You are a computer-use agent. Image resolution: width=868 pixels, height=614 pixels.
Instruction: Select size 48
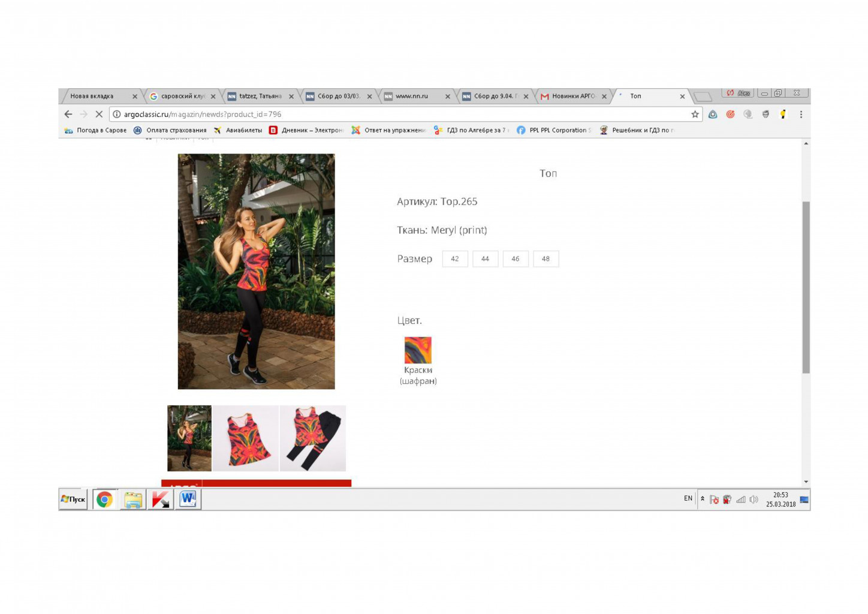pos(545,259)
